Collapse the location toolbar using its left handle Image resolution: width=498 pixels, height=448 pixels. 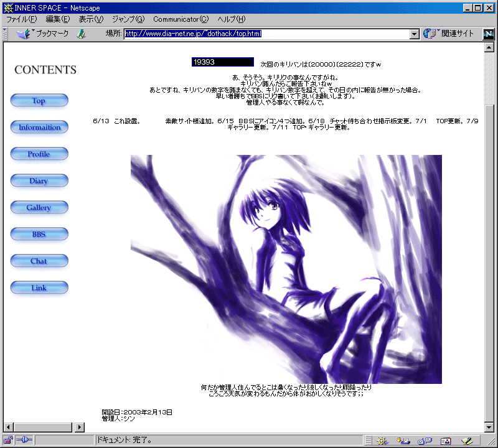click(5, 34)
